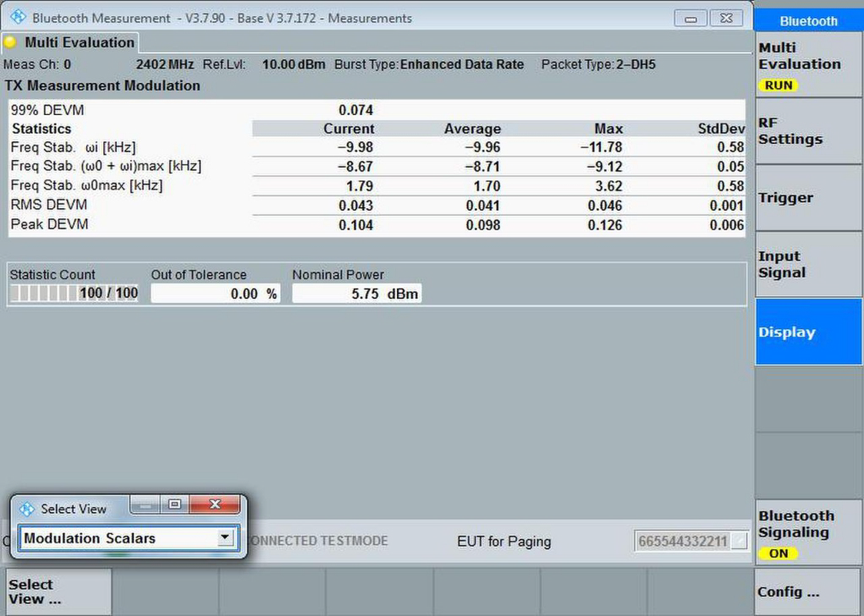The image size is (864, 616).
Task: Click the Peak DEVM row label
Action: click(50, 224)
